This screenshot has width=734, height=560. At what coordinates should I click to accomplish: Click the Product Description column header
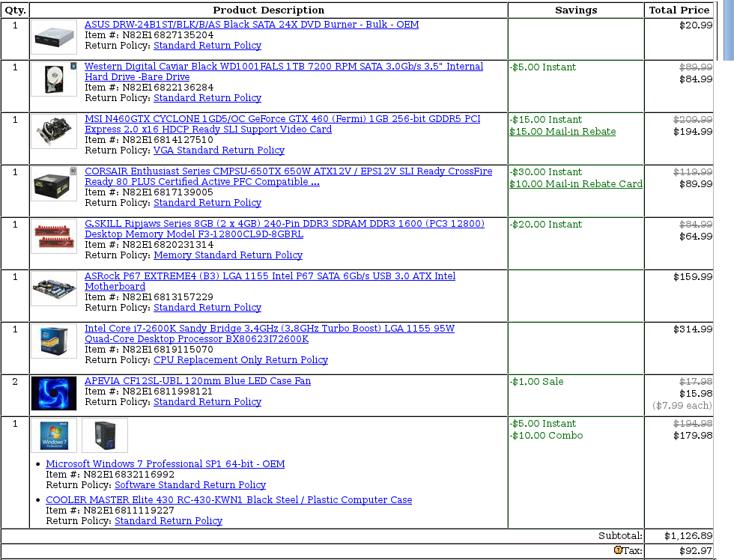click(269, 10)
